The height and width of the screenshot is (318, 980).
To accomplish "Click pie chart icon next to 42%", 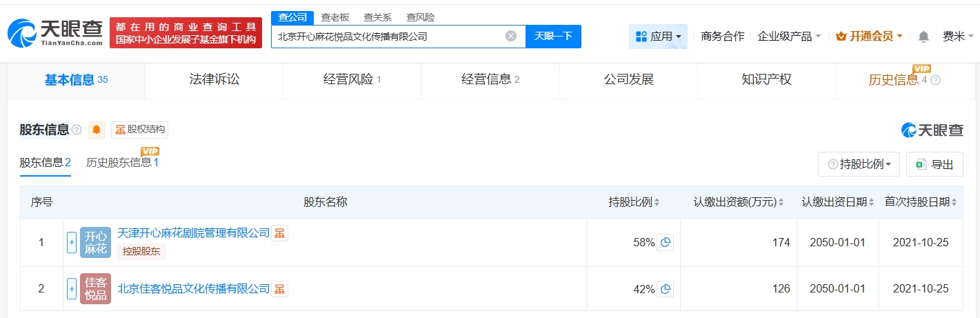I will tap(665, 290).
